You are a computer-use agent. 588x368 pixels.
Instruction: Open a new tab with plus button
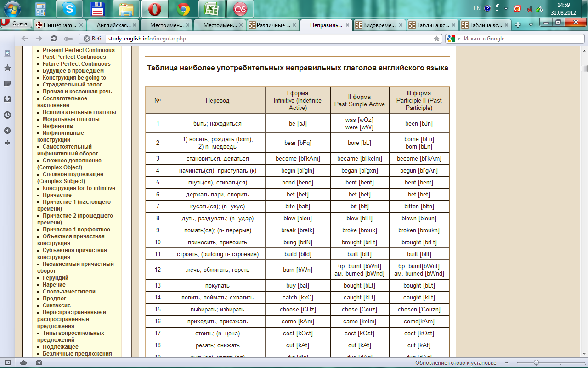(x=518, y=25)
